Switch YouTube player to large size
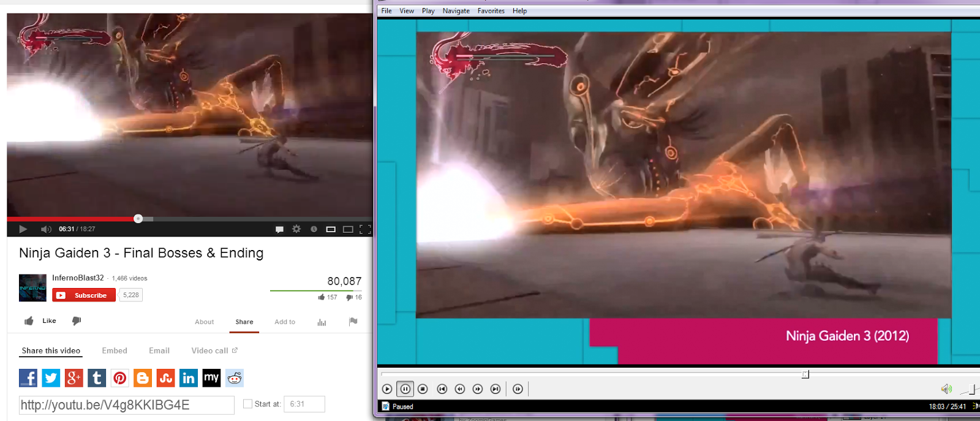 pyautogui.click(x=348, y=229)
